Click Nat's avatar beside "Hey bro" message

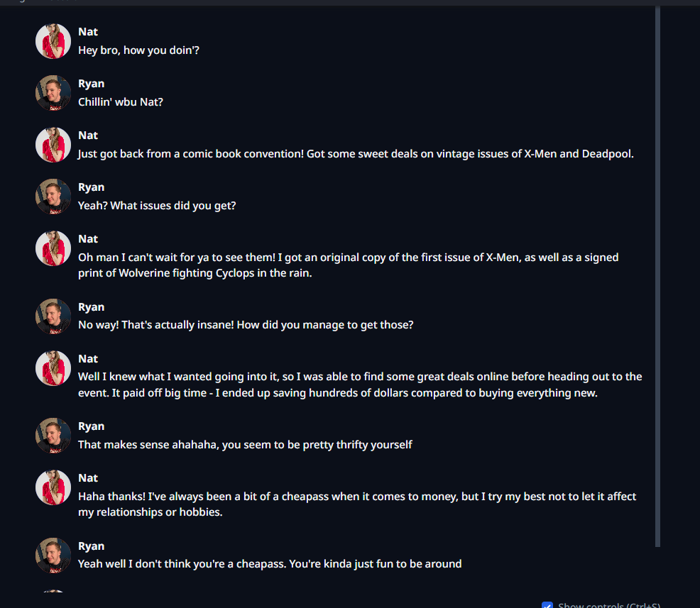(x=53, y=41)
